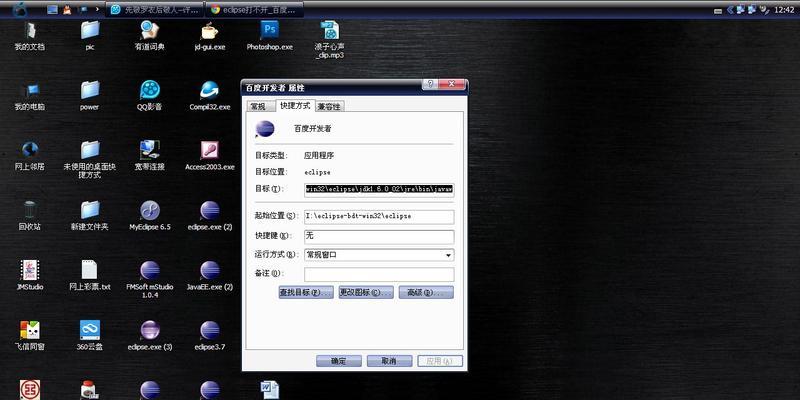Image resolution: width=800 pixels, height=400 pixels.
Task: Close the 百度开发者 属性 dialog
Action: [451, 85]
